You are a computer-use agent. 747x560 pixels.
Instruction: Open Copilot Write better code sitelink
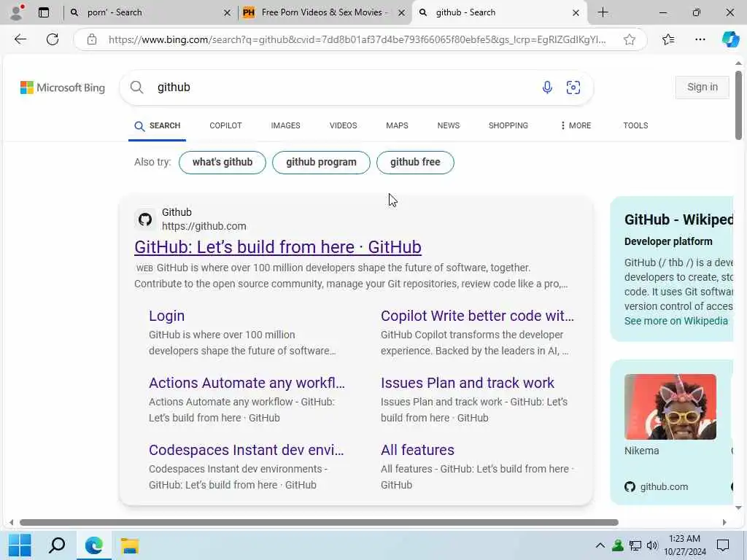pyautogui.click(x=477, y=316)
